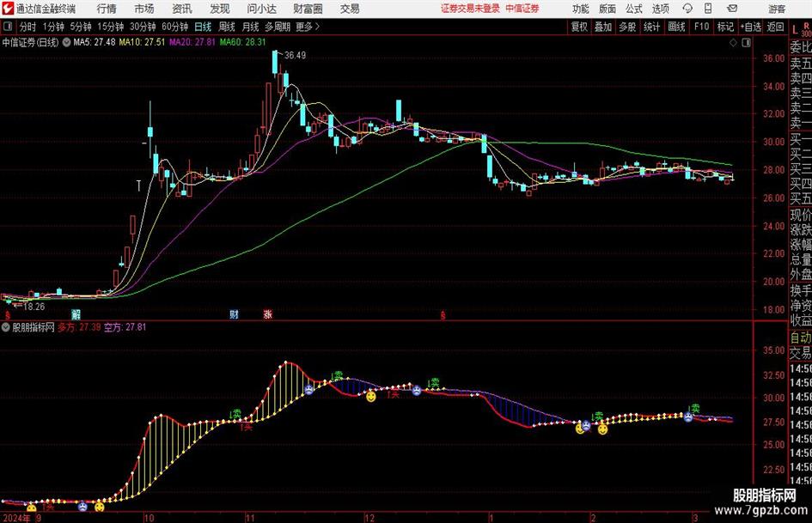Open the 资讯 menu
Screen dimensions: 812x523
point(182,9)
